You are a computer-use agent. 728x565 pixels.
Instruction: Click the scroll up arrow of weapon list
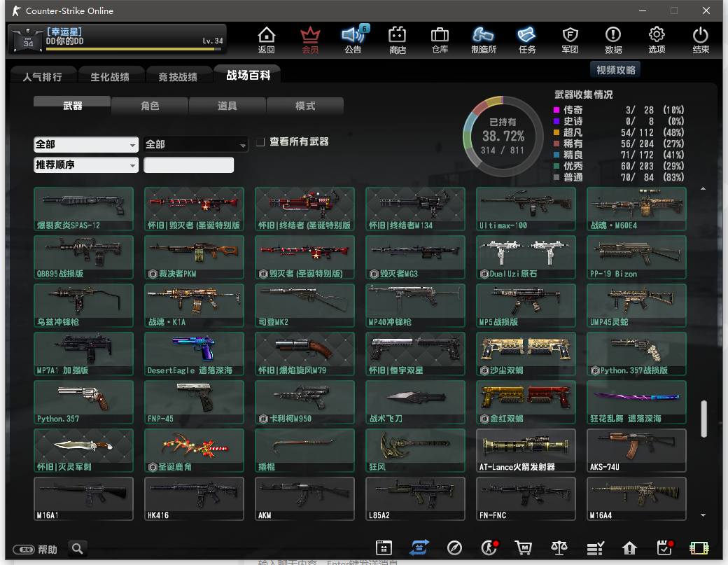coord(703,188)
